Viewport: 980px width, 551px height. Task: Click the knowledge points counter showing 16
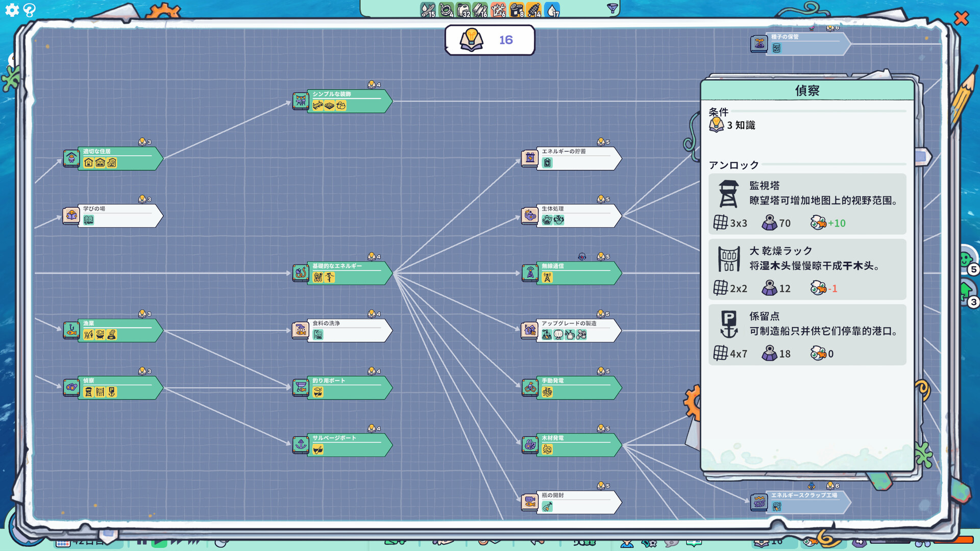(489, 40)
